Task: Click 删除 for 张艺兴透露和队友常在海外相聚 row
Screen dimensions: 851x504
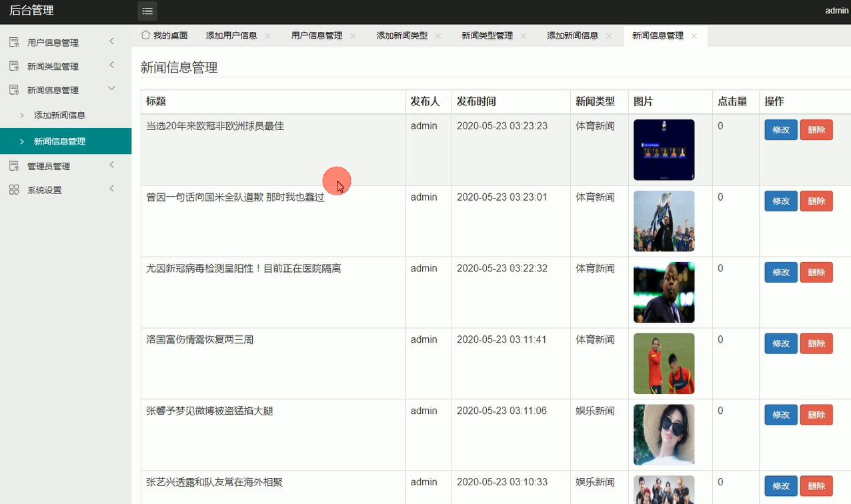Action: tap(816, 486)
